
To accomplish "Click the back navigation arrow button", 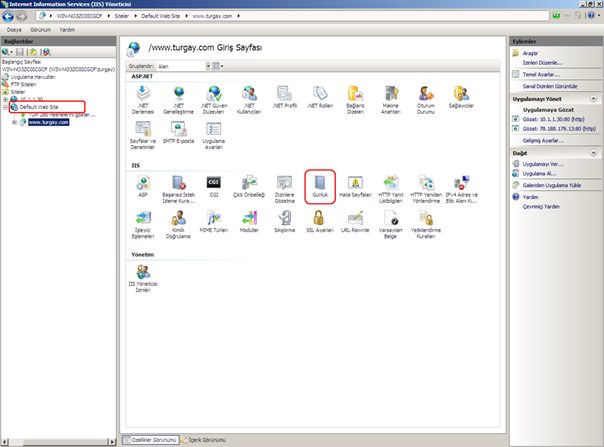I will coord(8,16).
